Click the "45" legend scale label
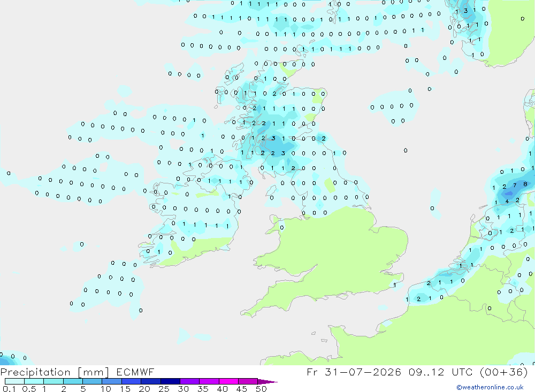Viewport: 535px width, 392px height. [242, 389]
